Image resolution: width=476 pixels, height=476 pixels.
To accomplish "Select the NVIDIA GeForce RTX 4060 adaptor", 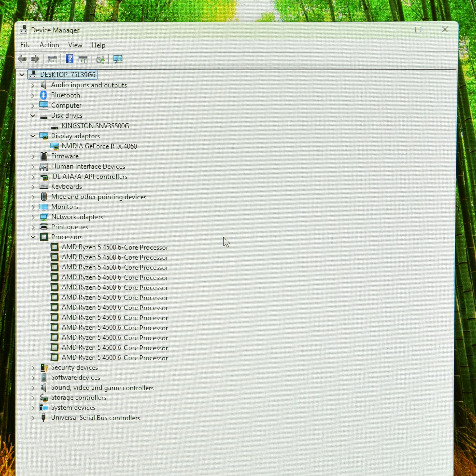I will click(99, 146).
